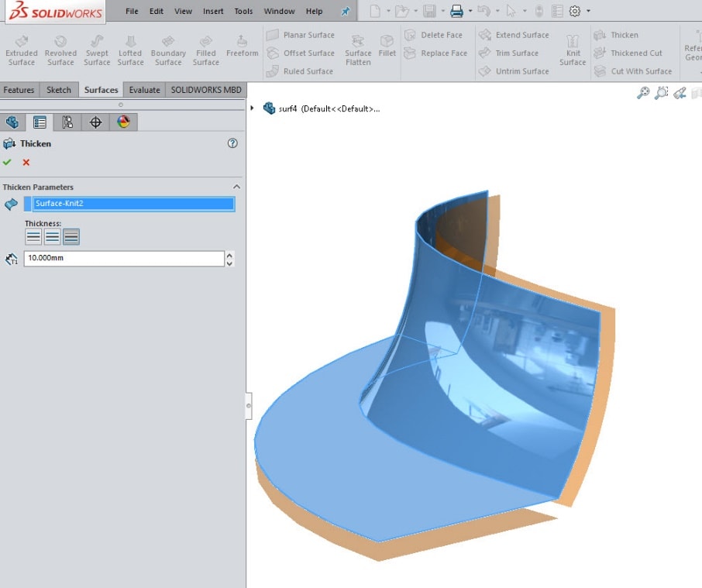
Task: Accept Thicken with green checkmark
Action: (7, 162)
